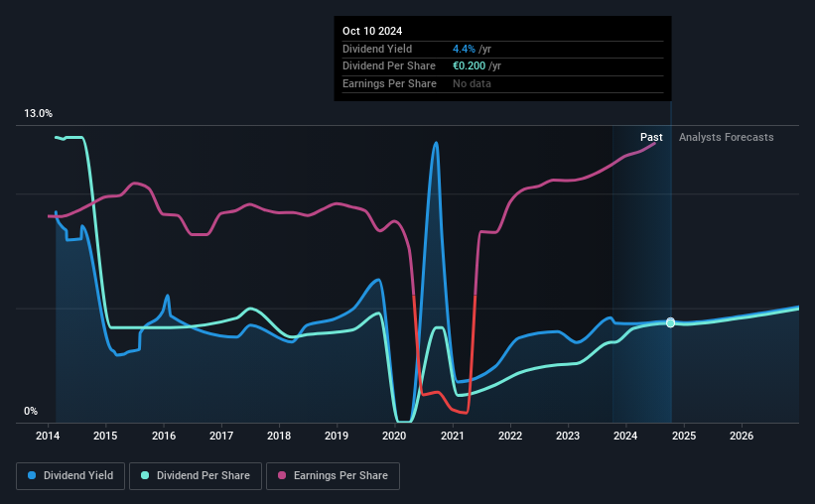Click the 2017 x-axis year label
The height and width of the screenshot is (504, 815).
click(x=221, y=436)
